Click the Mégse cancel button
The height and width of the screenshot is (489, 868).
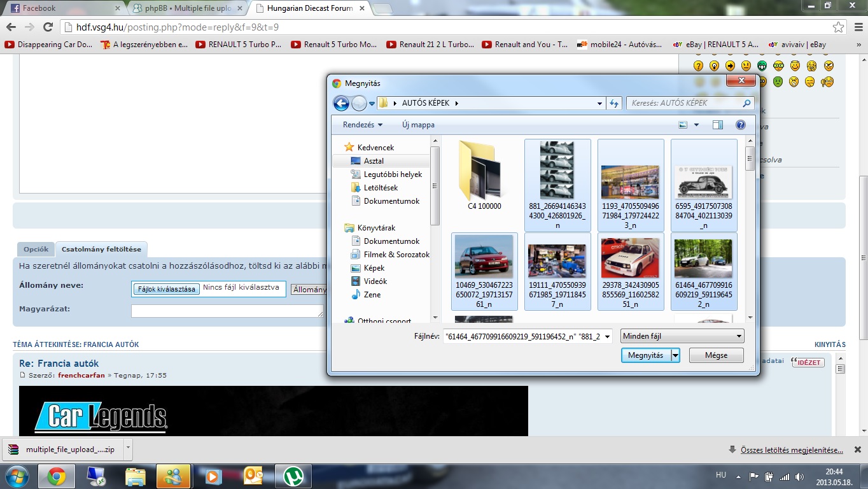(716, 355)
